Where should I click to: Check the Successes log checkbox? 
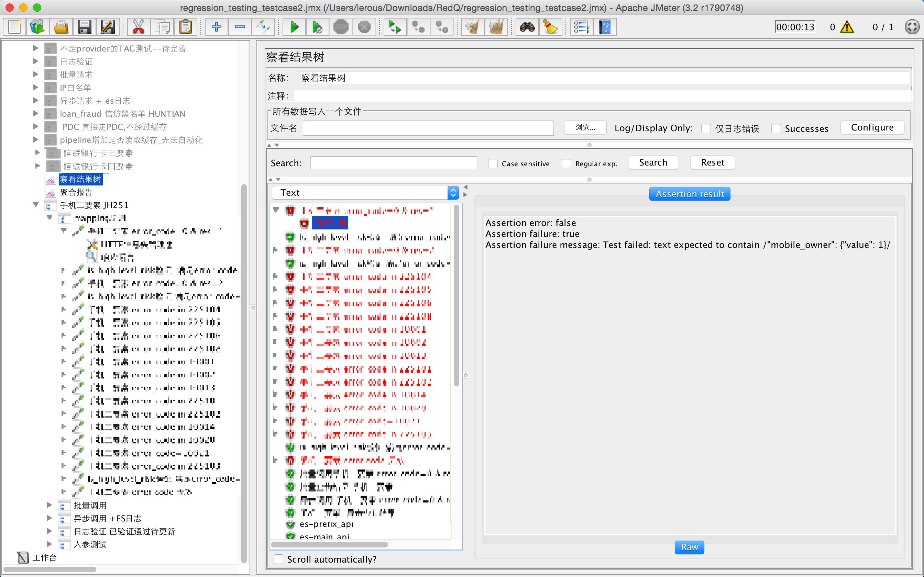776,128
